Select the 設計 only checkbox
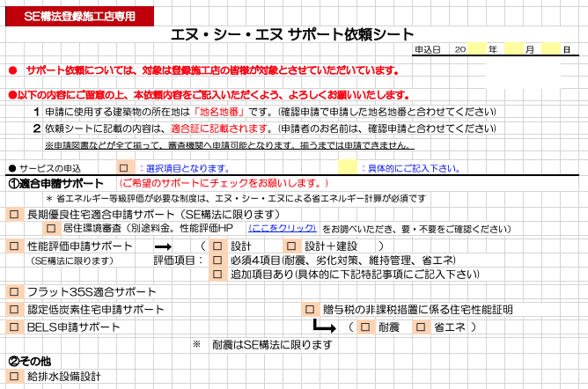 [x=217, y=246]
